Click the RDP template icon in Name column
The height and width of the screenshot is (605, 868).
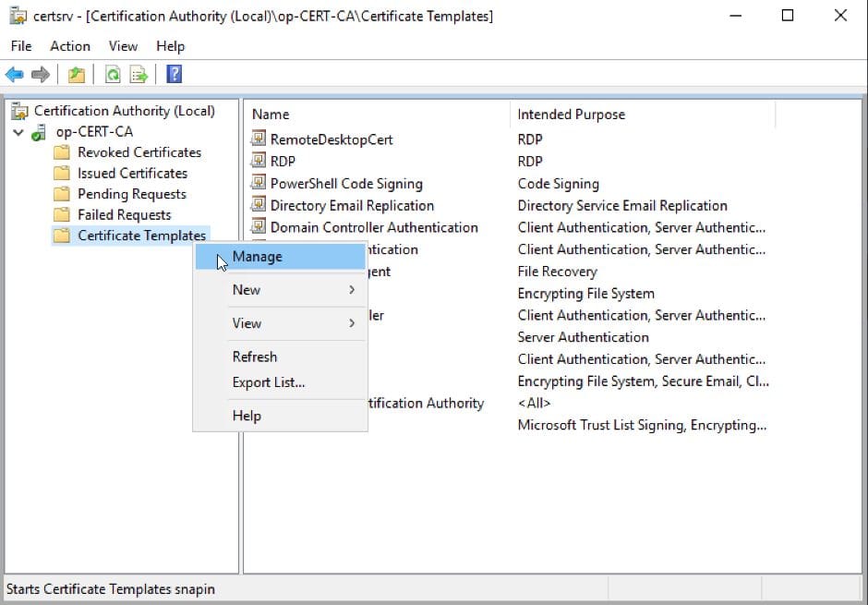point(258,160)
